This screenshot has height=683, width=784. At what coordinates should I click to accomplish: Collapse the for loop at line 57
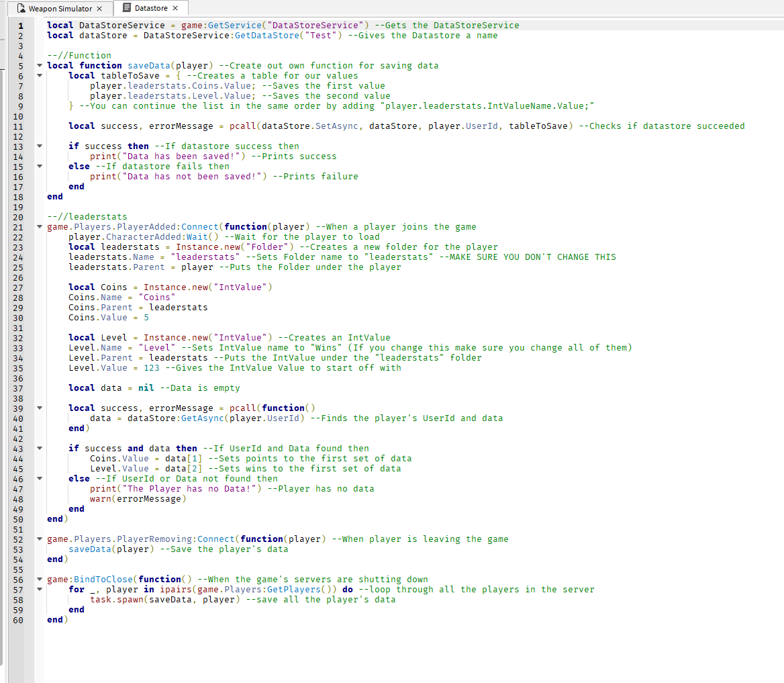coord(40,590)
